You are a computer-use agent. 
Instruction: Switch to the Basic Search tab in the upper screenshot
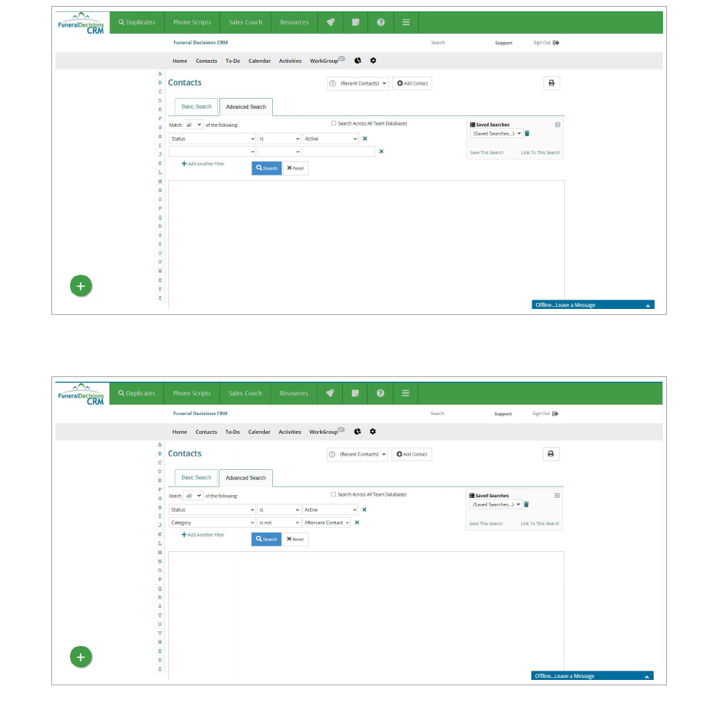point(197,107)
